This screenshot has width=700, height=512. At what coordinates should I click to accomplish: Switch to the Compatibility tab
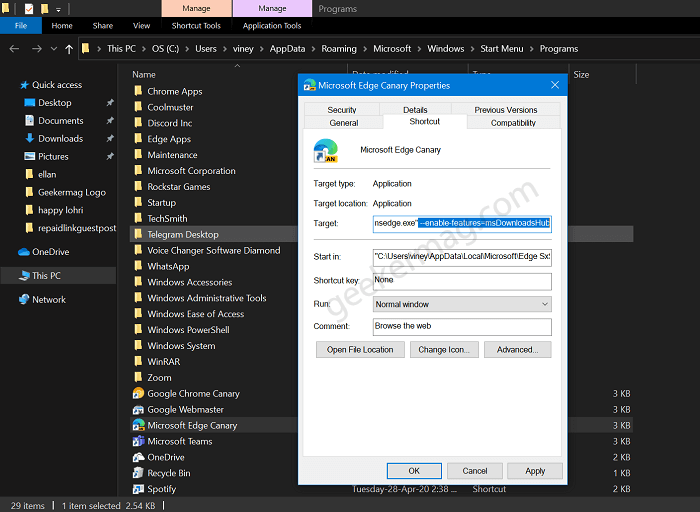[x=513, y=123]
